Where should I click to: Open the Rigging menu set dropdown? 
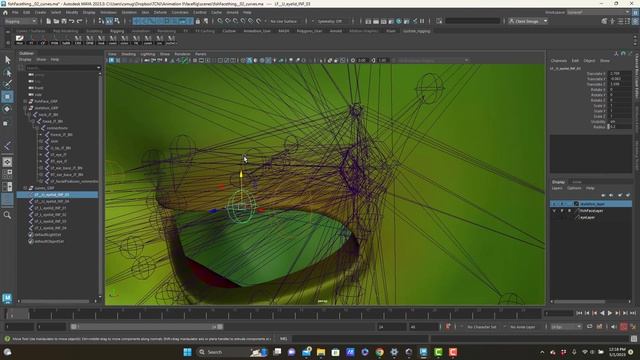click(20, 21)
